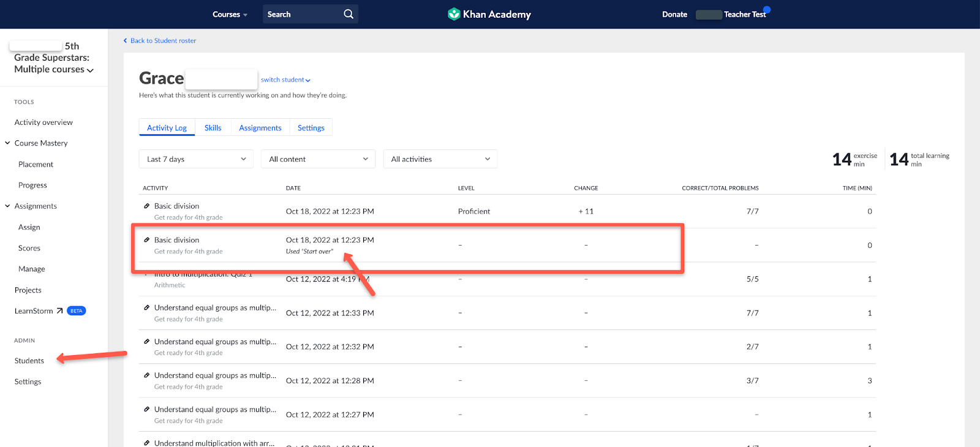Open Understand multiplication with arrays activity
The image size is (980, 447).
click(x=214, y=443)
